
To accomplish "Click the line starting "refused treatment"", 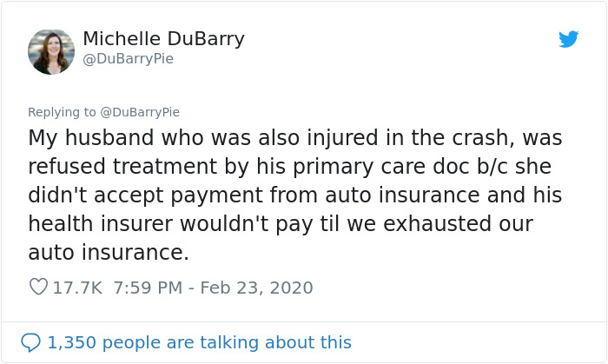I will click(x=289, y=167).
